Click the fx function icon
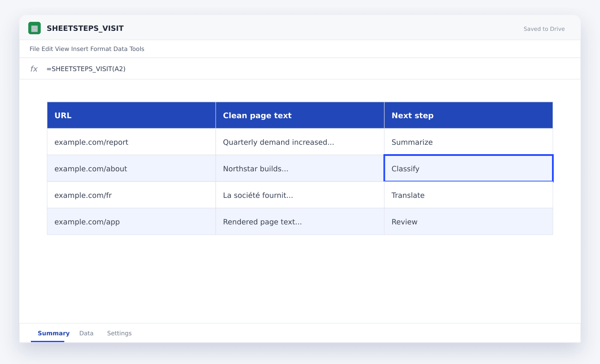600x364 pixels. [x=34, y=69]
